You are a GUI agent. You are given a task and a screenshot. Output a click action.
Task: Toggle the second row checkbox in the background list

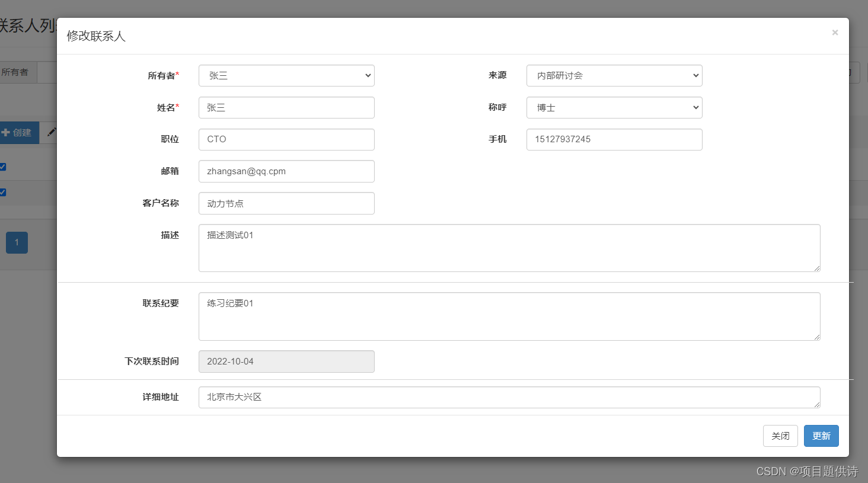2,192
